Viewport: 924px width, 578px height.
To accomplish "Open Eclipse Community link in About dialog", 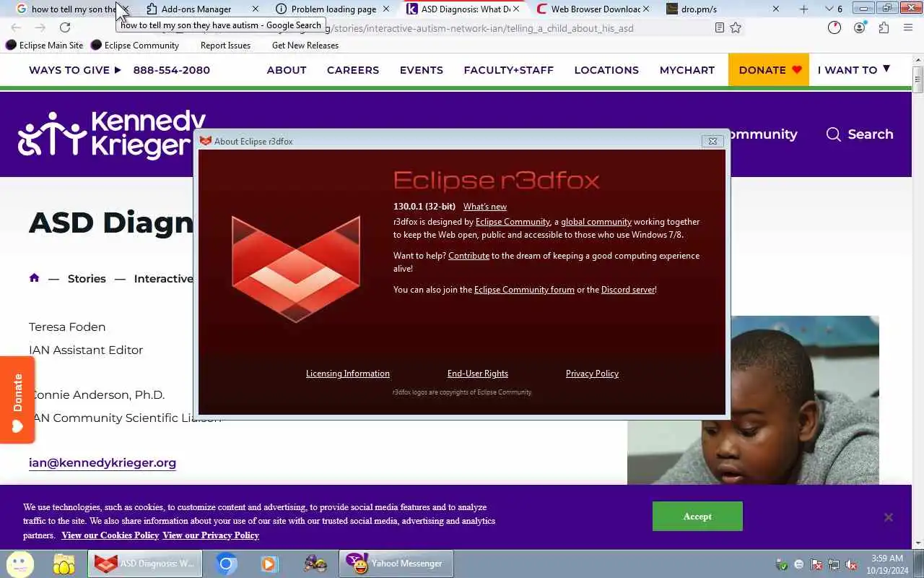I will tap(513, 222).
